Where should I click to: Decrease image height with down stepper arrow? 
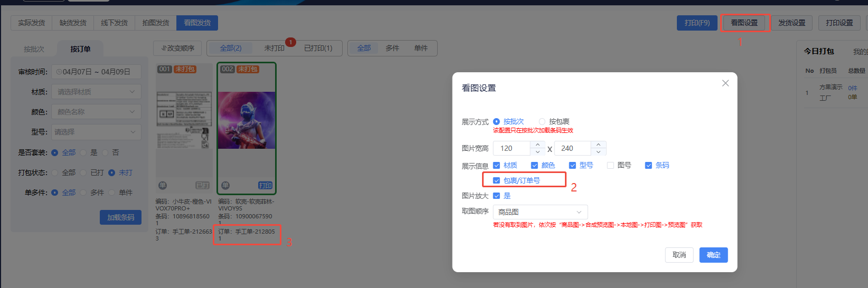[598, 152]
